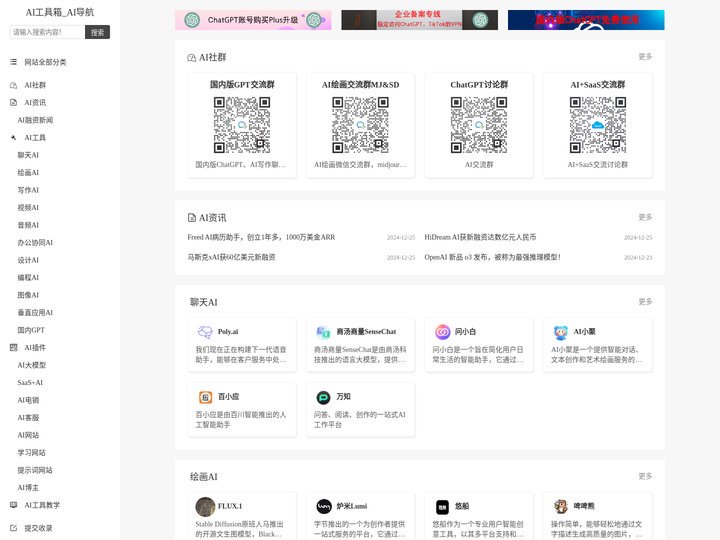
Task: Click the 搜索 search button
Action: tap(97, 32)
